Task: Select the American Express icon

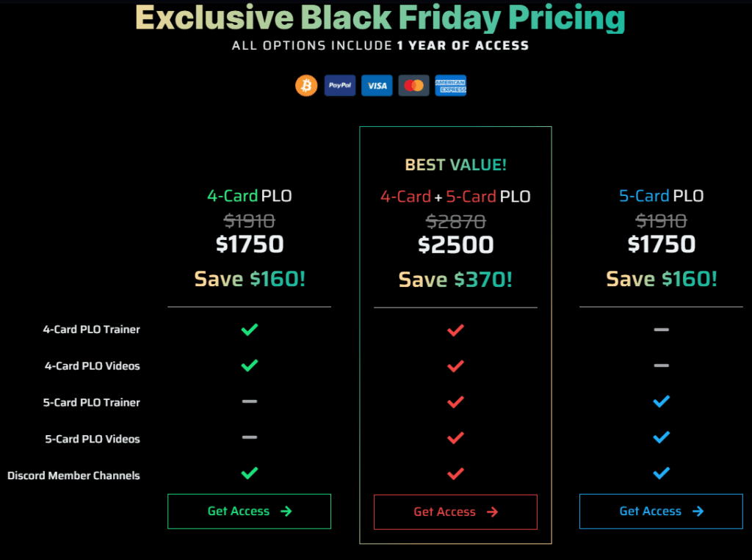Action: [x=450, y=86]
